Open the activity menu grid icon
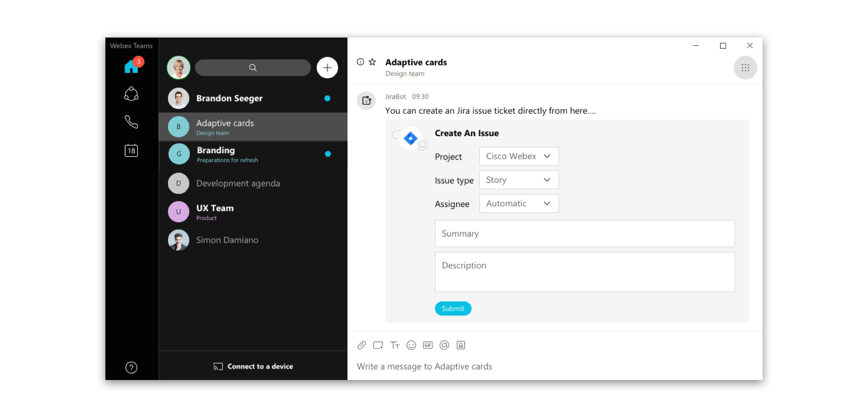The width and height of the screenshot is (868, 417). pyautogui.click(x=745, y=68)
